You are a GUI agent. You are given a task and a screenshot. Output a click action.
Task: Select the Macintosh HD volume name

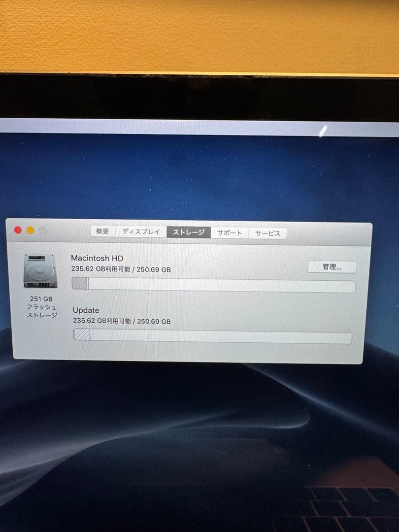point(97,258)
